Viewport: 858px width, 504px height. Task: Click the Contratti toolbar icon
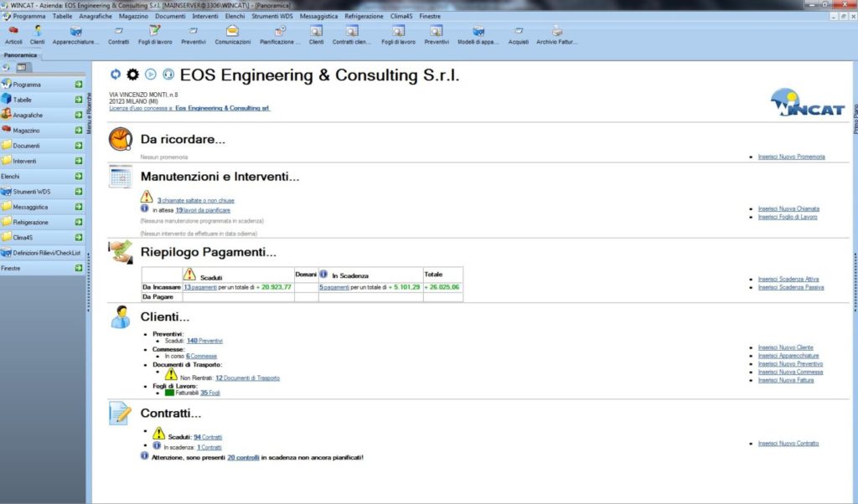pos(118,35)
